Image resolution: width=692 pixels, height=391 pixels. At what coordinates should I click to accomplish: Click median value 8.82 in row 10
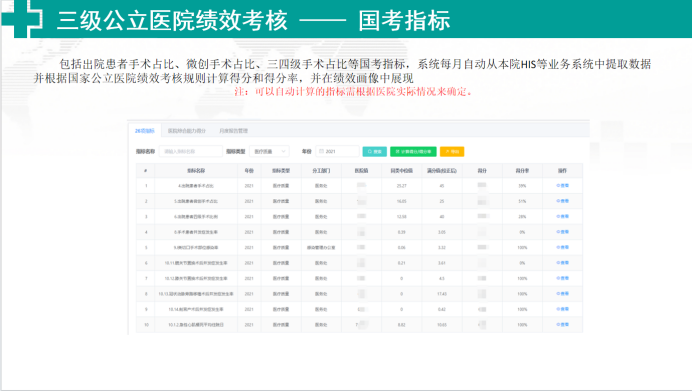click(402, 325)
